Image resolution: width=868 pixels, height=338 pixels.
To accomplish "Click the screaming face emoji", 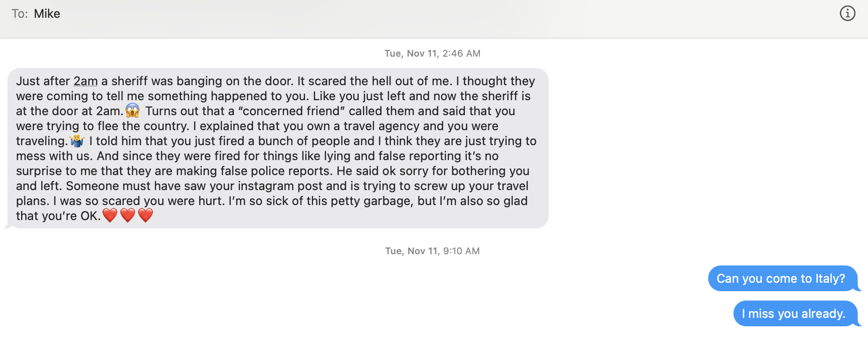I will click(x=133, y=110).
